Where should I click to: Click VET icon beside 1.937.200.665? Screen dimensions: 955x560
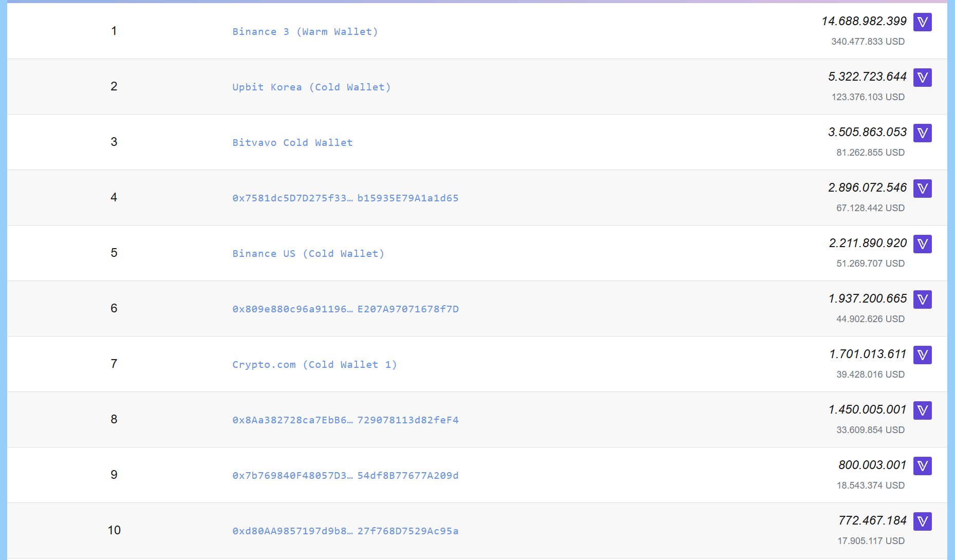tap(923, 300)
